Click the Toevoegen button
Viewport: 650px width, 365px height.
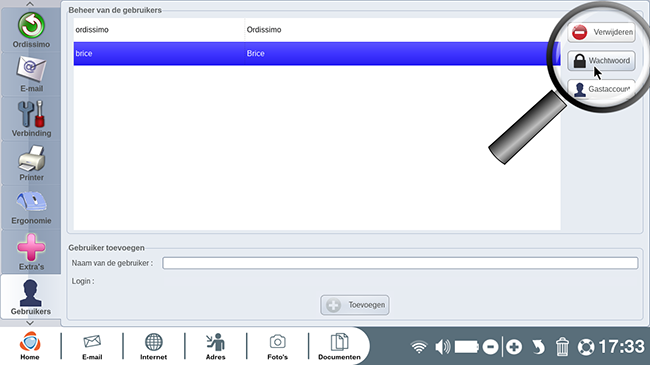tap(355, 305)
